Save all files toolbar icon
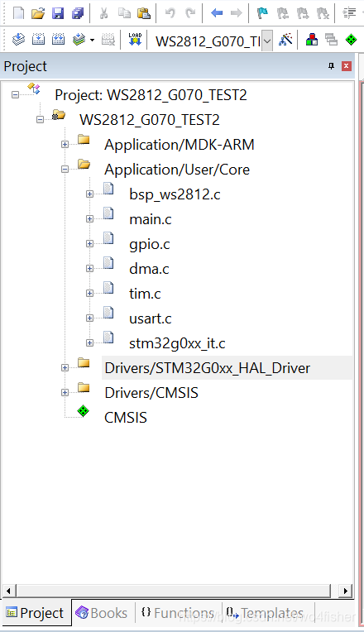Screen dimensions: 364x632 [78, 13]
